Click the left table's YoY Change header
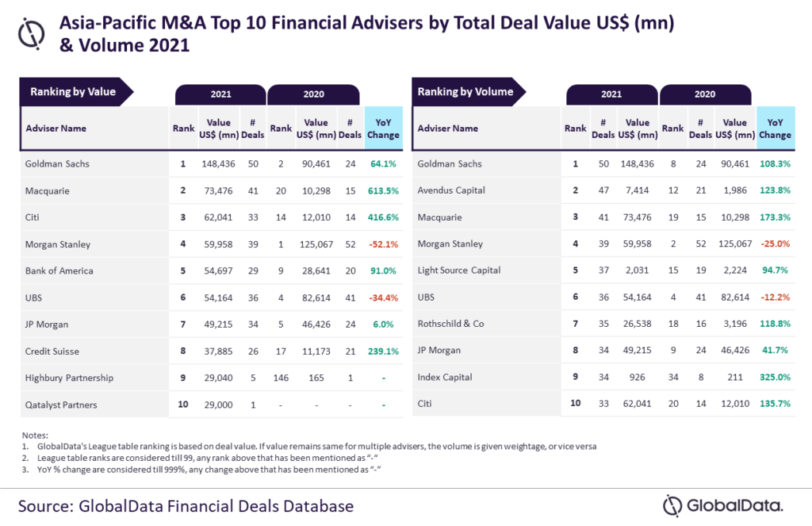Screen dimensions: 812x526 (x=384, y=129)
